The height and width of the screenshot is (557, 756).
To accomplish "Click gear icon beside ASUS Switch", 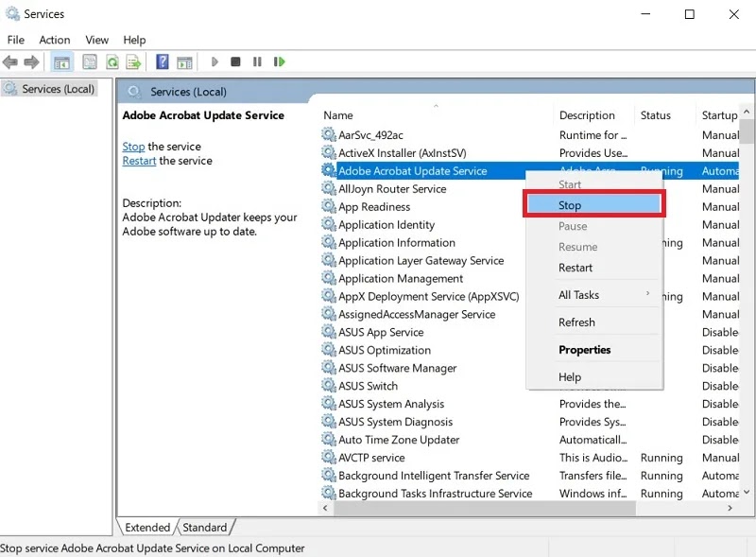I will pyautogui.click(x=329, y=385).
